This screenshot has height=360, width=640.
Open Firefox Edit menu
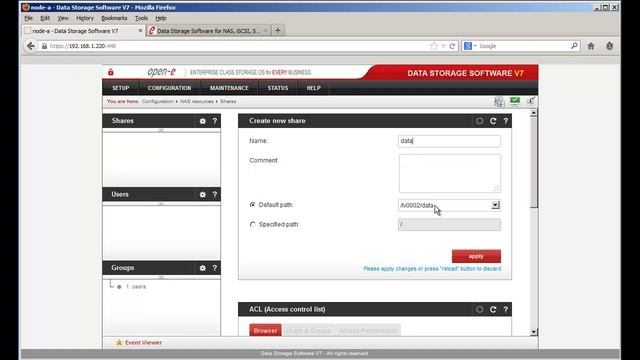point(45,18)
